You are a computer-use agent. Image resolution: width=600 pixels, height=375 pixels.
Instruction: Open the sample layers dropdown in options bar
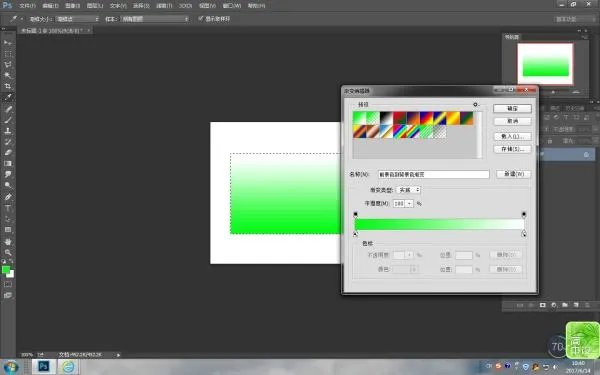pyautogui.click(x=155, y=19)
